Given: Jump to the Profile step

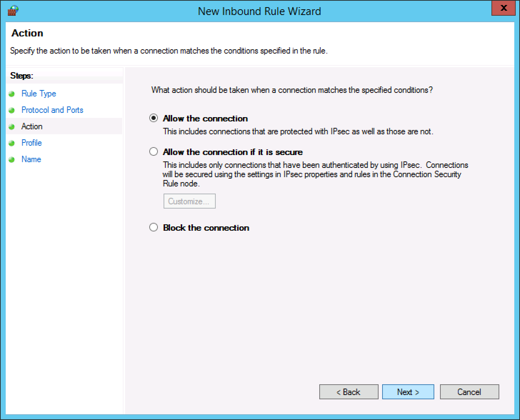Looking at the screenshot, I should tap(31, 143).
